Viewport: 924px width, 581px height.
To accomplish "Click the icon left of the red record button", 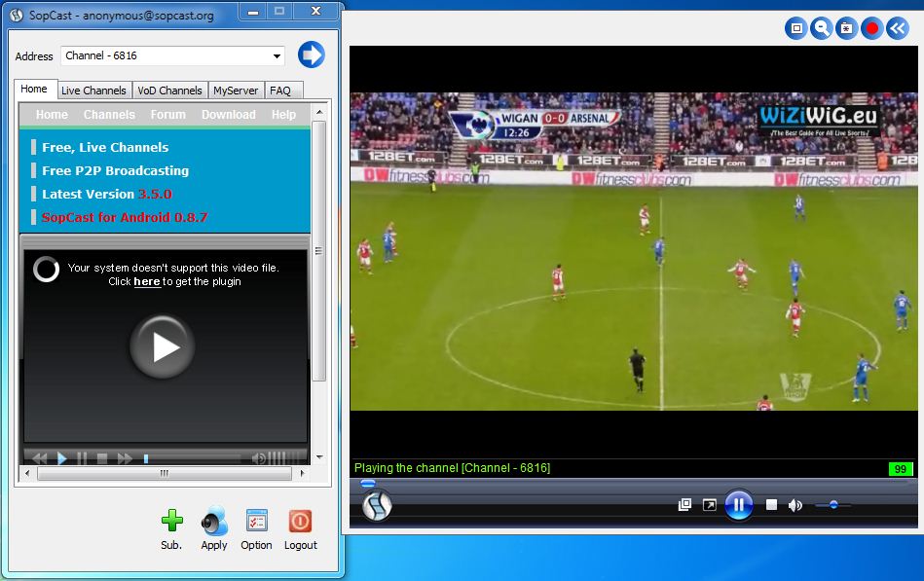I will [x=846, y=27].
